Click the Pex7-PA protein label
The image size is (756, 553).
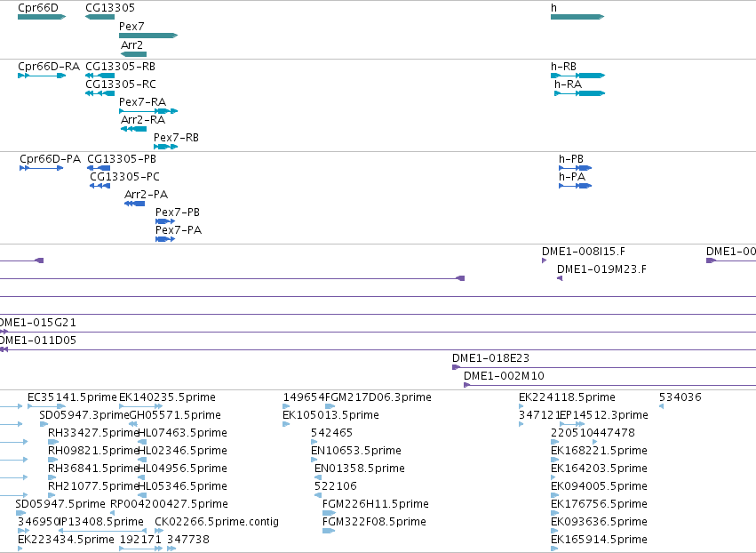click(179, 230)
